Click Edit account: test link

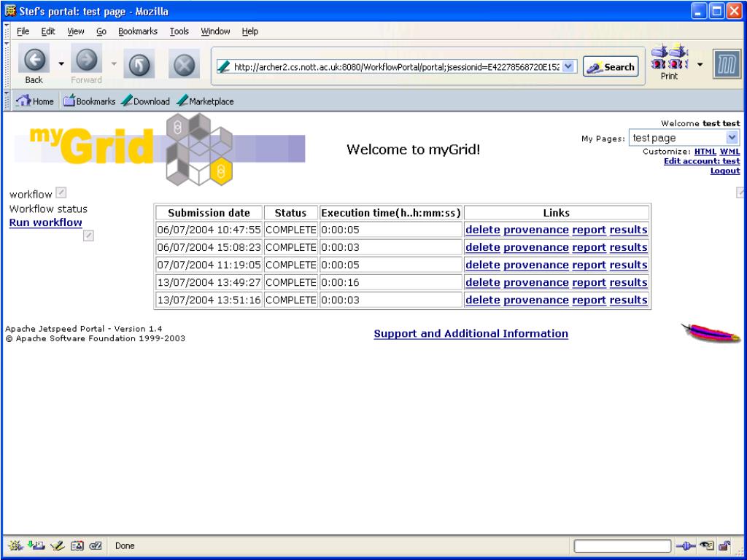click(x=703, y=161)
